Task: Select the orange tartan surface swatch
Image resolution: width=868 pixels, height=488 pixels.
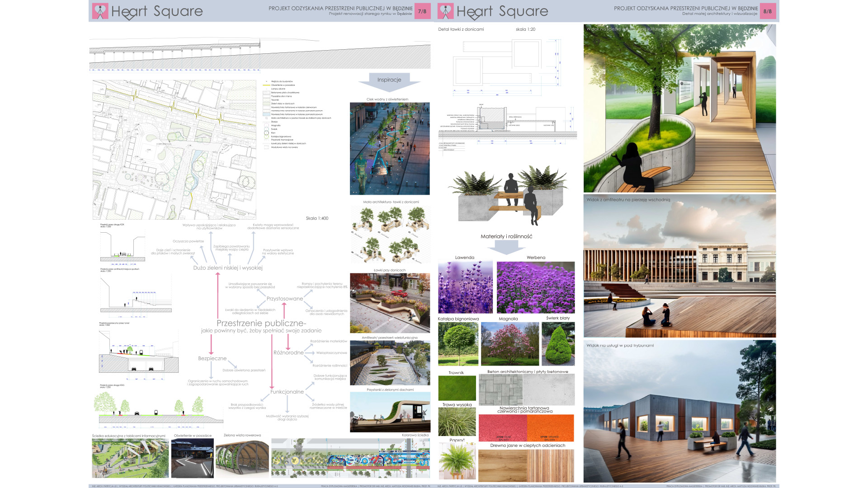Action: (x=550, y=427)
